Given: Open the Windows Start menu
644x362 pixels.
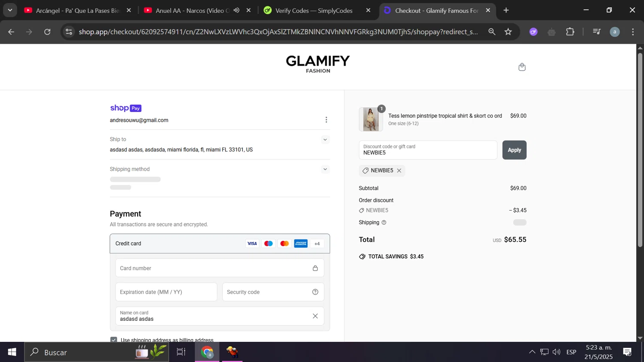Looking at the screenshot, I should [12, 352].
